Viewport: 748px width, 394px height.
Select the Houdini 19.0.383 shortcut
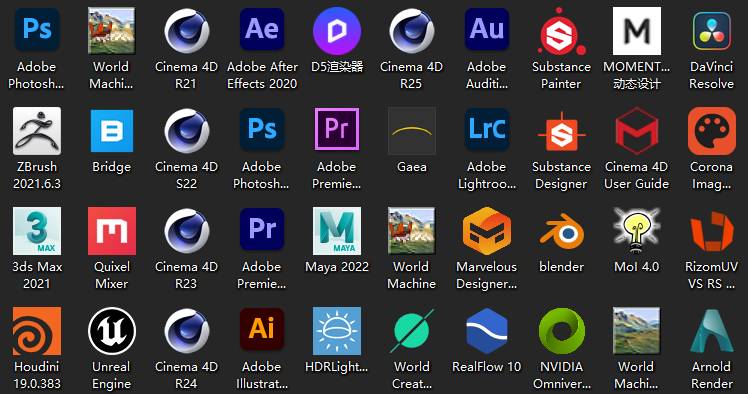click(x=37, y=331)
